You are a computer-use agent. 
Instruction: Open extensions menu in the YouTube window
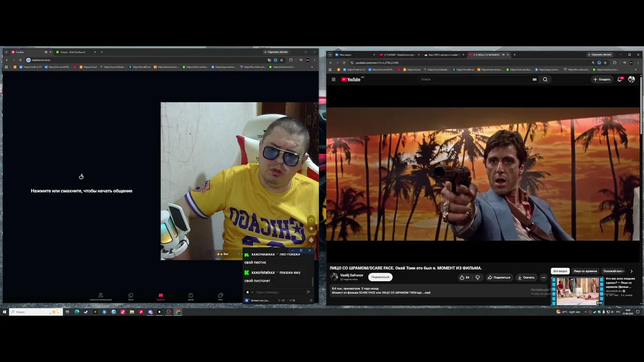pyautogui.click(x=615, y=63)
